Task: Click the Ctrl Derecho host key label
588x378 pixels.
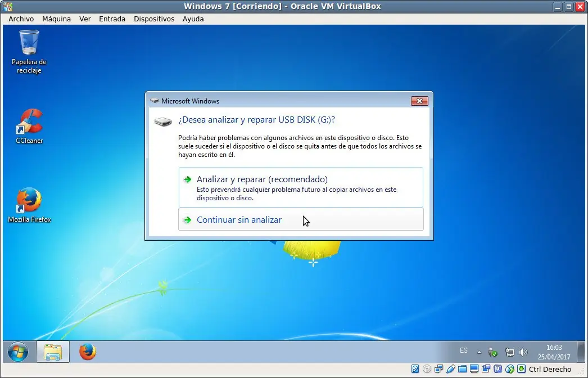Action: [550, 370]
